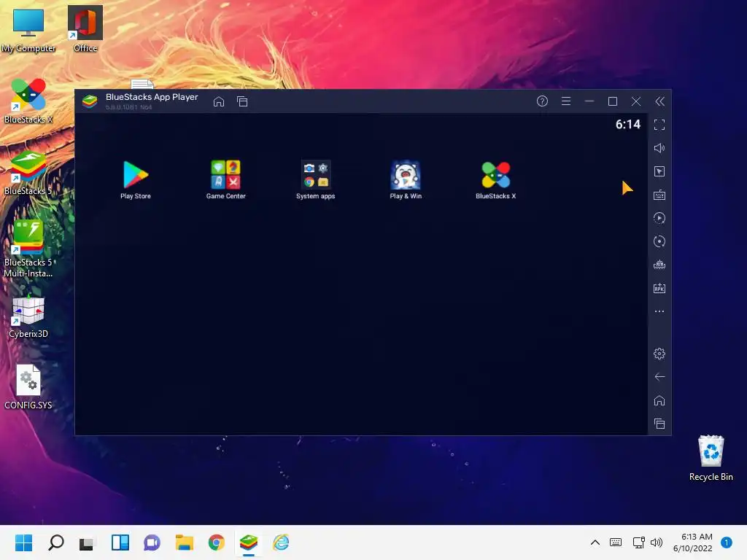
Task: Open Task View on the taskbar
Action: tap(88, 542)
